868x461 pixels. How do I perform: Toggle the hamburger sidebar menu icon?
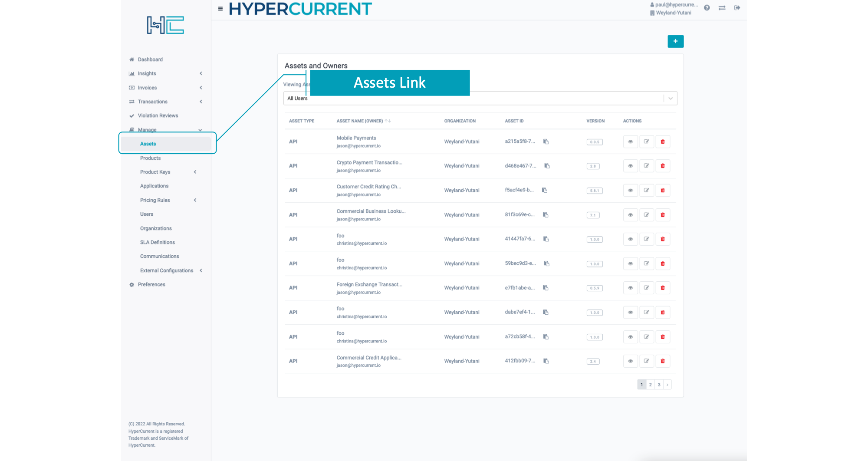(x=220, y=9)
